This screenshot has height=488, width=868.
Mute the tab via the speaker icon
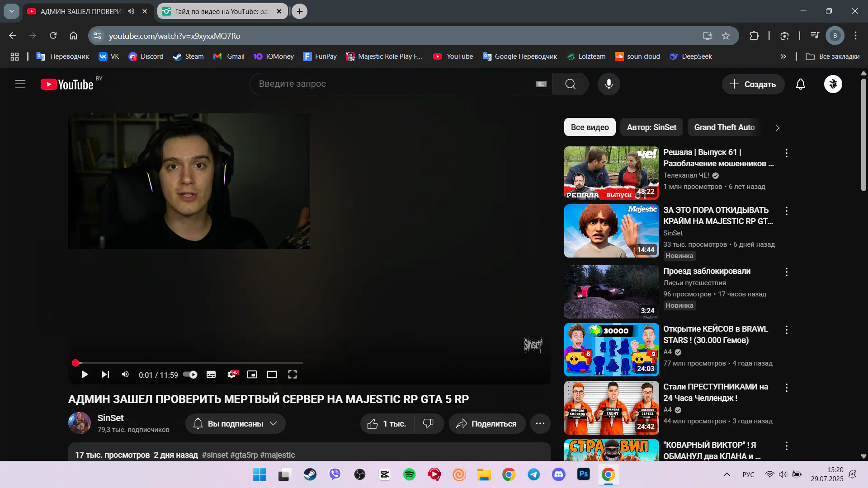[x=131, y=11]
